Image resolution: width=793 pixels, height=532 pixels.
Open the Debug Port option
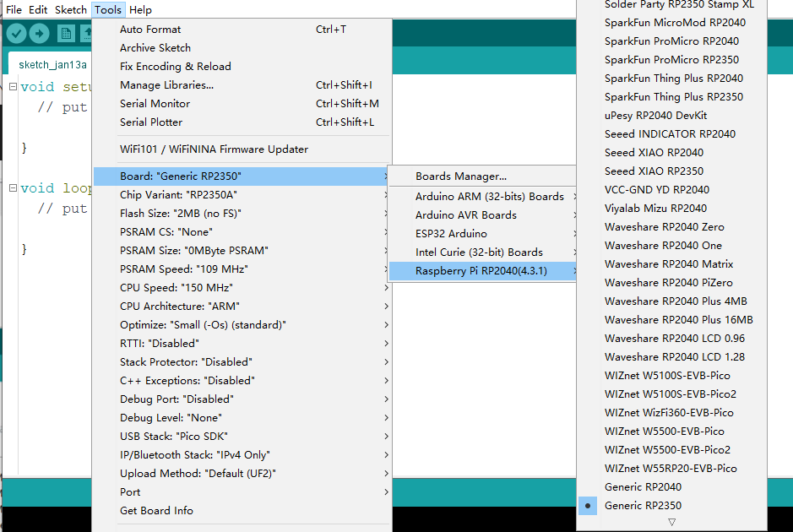click(242, 399)
